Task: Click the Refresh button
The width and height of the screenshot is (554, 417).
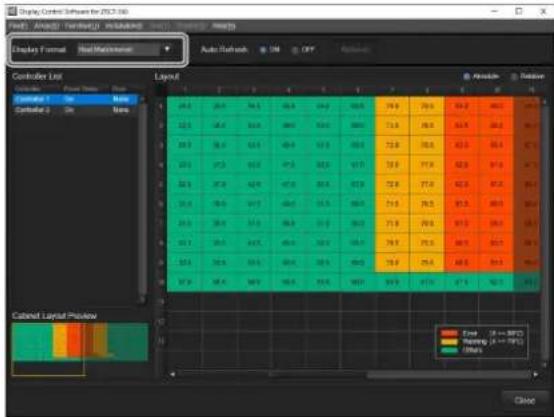Action: click(355, 49)
